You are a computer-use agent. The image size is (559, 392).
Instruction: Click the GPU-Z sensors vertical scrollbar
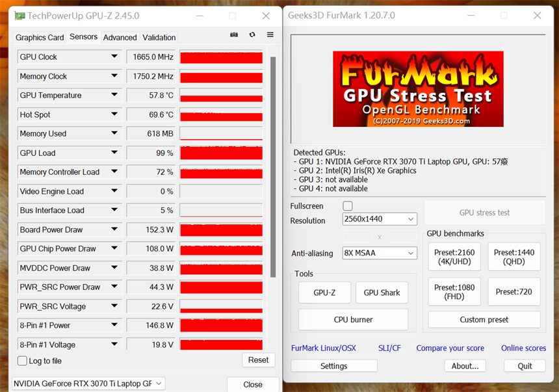click(x=273, y=167)
